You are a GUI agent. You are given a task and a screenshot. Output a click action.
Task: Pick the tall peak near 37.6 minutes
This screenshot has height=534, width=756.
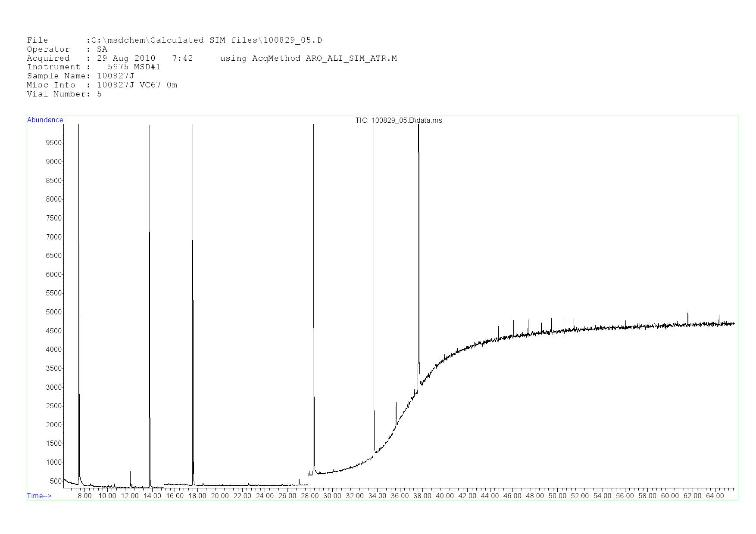pos(419,258)
